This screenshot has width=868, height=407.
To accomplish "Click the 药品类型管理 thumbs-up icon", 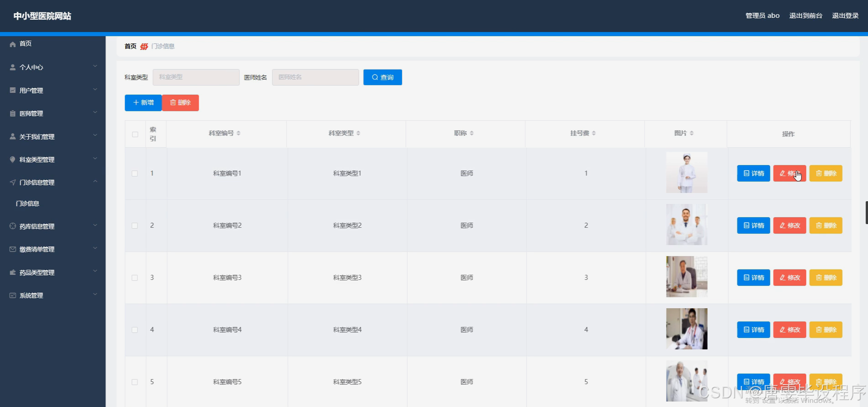I will 13,272.
